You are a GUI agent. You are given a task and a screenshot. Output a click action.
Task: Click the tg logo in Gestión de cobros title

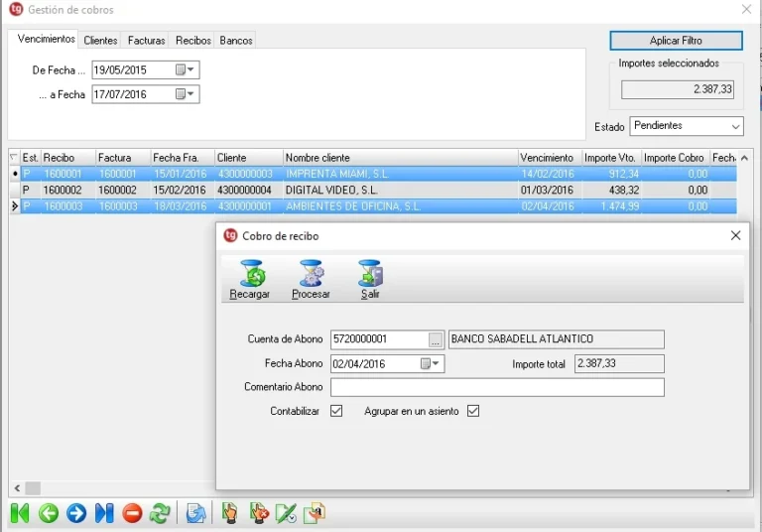16,9
